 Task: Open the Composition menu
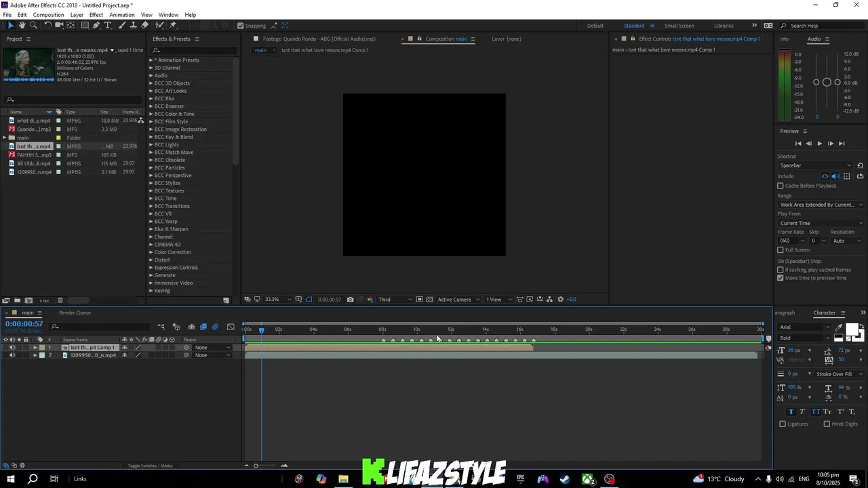click(48, 15)
